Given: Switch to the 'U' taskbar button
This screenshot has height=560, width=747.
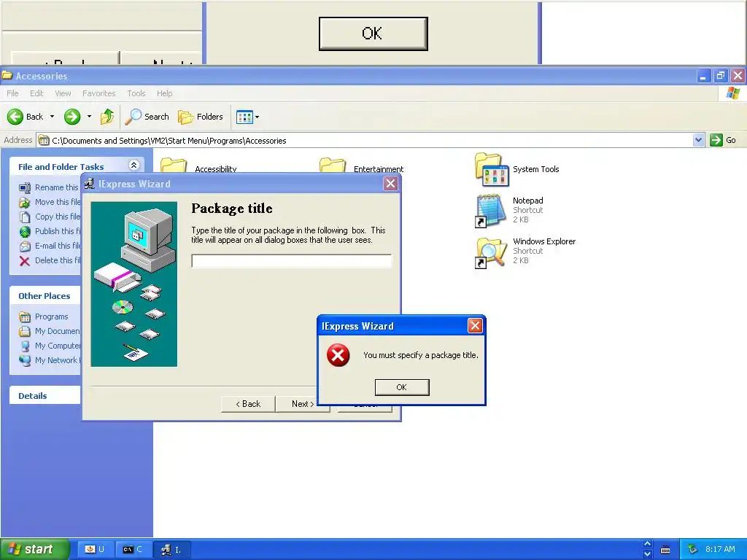Looking at the screenshot, I should 94,550.
